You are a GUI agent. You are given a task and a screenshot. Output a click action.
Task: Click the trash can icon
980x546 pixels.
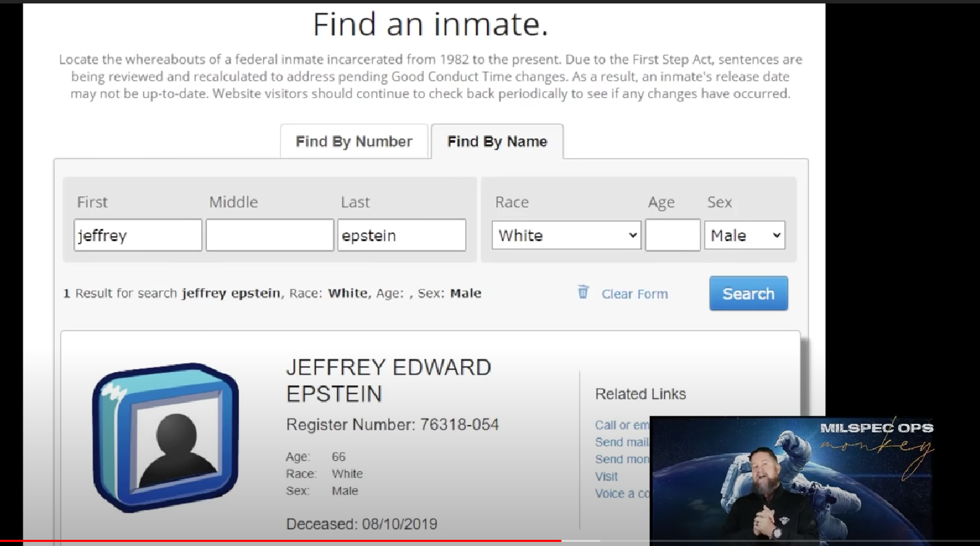[x=584, y=292]
